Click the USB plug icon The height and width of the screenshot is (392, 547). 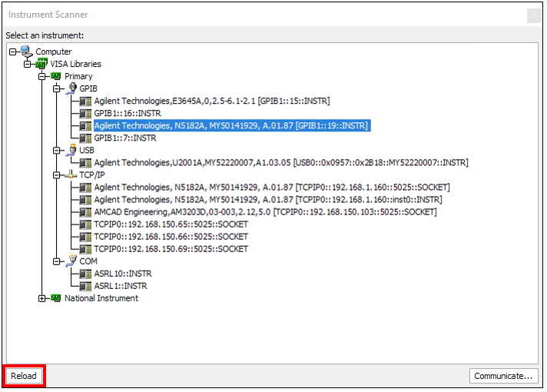tap(71, 150)
